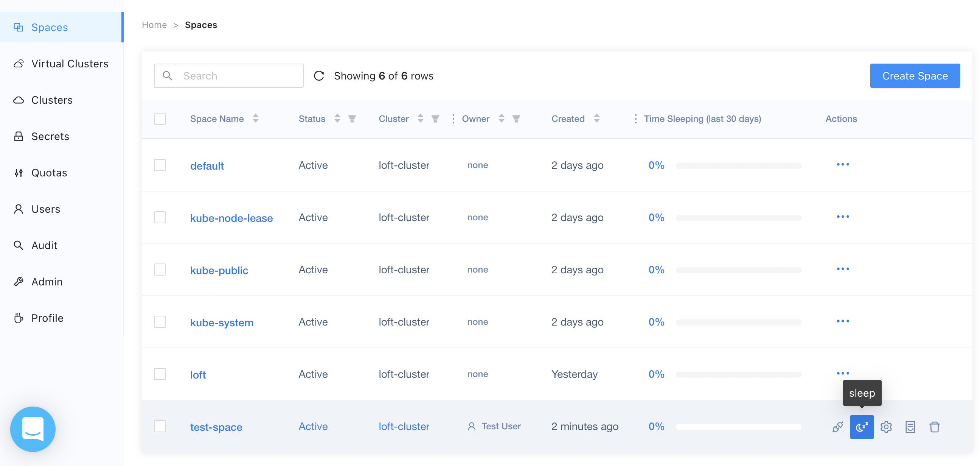Screen dimensions: 980x466
Task: Click the Status column filter icon
Action: tap(352, 119)
